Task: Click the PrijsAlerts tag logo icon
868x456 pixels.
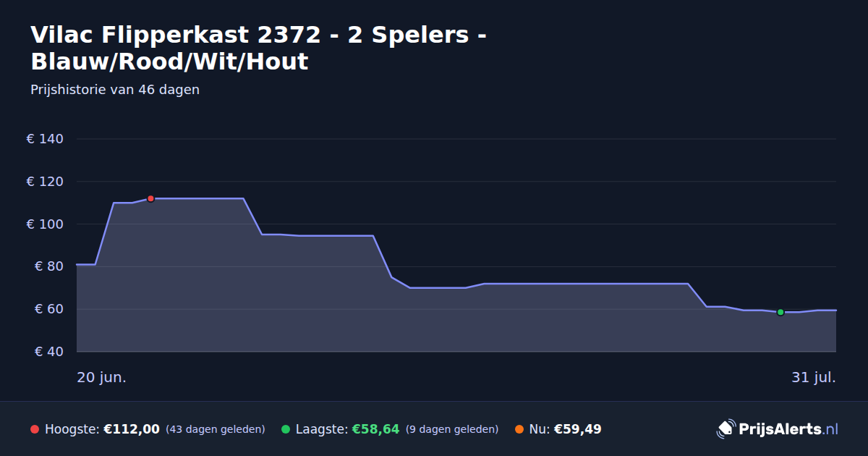Action: coord(725,429)
